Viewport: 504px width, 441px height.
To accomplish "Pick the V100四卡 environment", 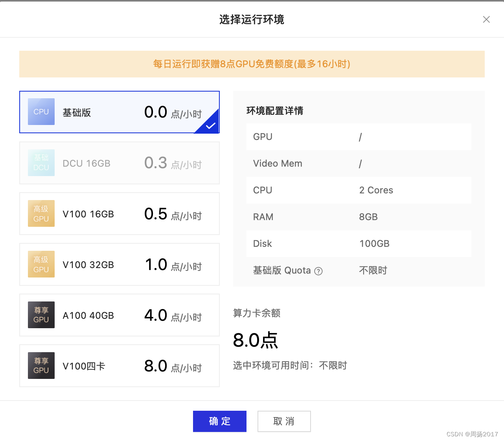I will pyautogui.click(x=120, y=366).
